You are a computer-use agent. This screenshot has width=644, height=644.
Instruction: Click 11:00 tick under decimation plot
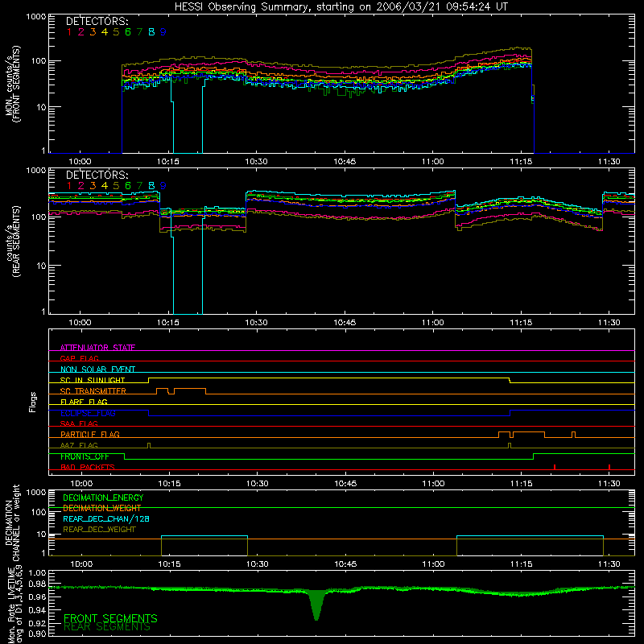click(433, 564)
